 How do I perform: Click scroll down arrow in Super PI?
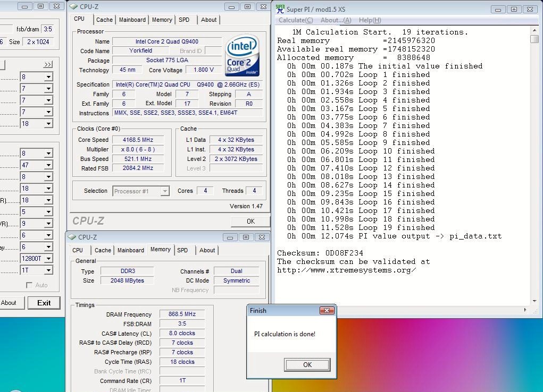(x=534, y=301)
